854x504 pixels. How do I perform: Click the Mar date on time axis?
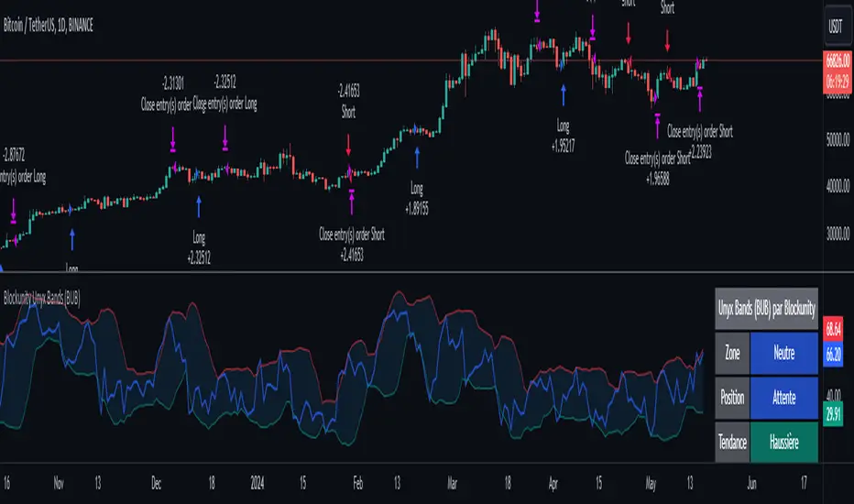pos(452,483)
